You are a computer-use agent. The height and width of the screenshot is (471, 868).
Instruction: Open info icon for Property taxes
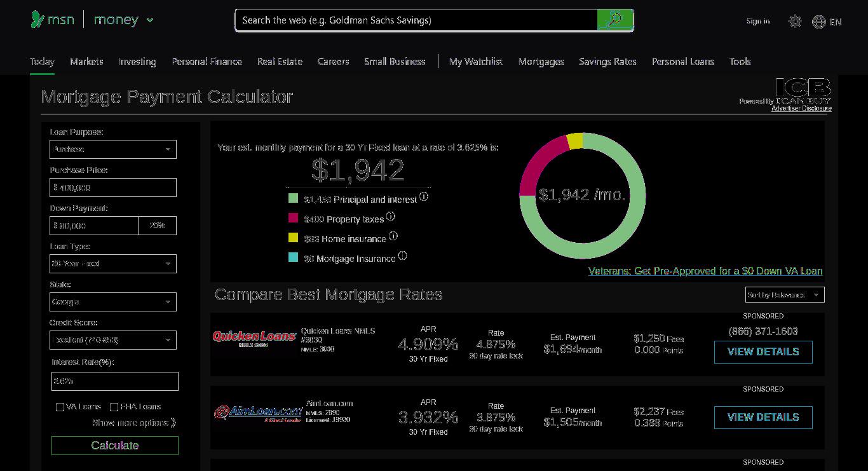[x=391, y=217]
